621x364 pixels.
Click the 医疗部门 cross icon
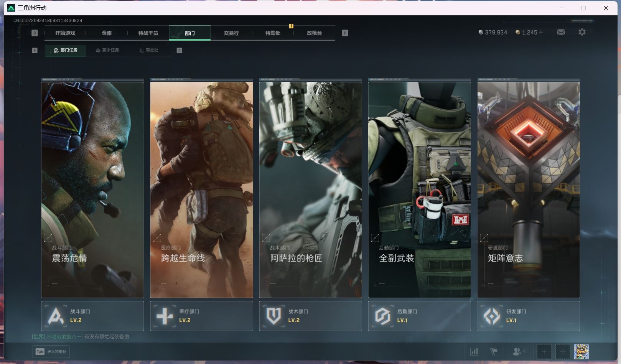165,316
